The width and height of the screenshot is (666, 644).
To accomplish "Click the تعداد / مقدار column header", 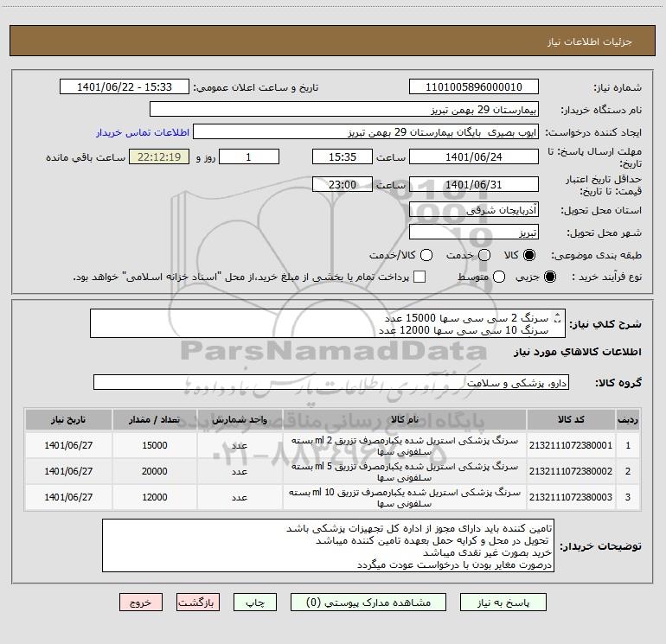I will 155,419.
